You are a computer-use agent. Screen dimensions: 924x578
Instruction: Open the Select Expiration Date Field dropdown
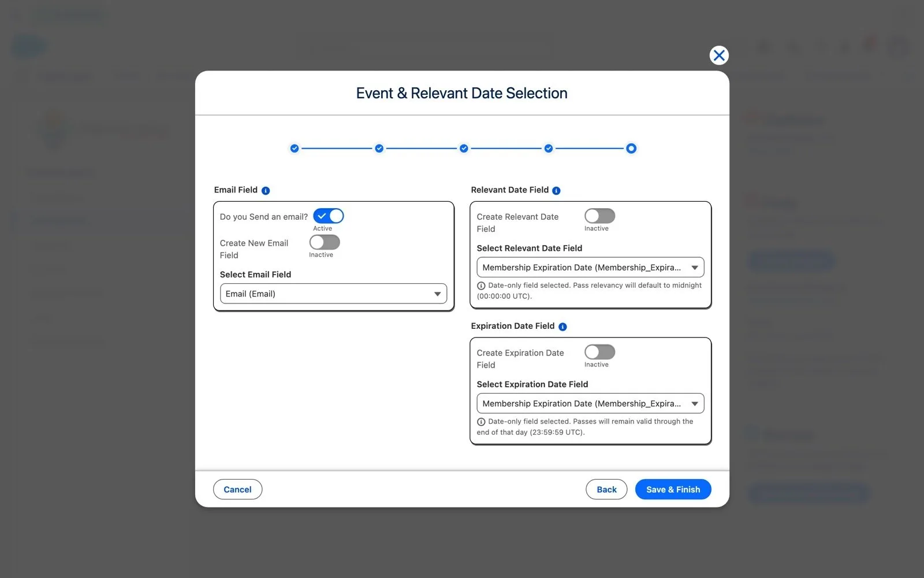(590, 403)
